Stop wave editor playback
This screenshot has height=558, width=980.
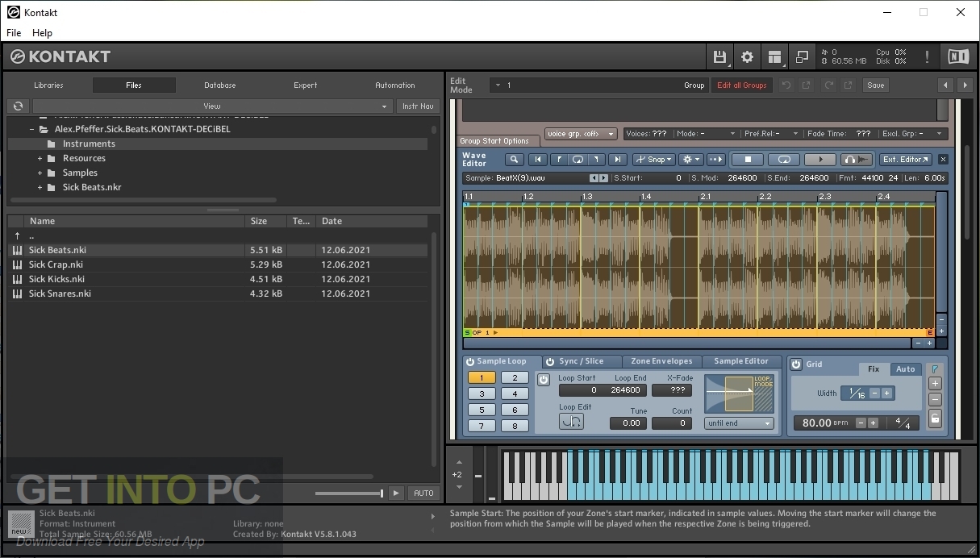[748, 160]
